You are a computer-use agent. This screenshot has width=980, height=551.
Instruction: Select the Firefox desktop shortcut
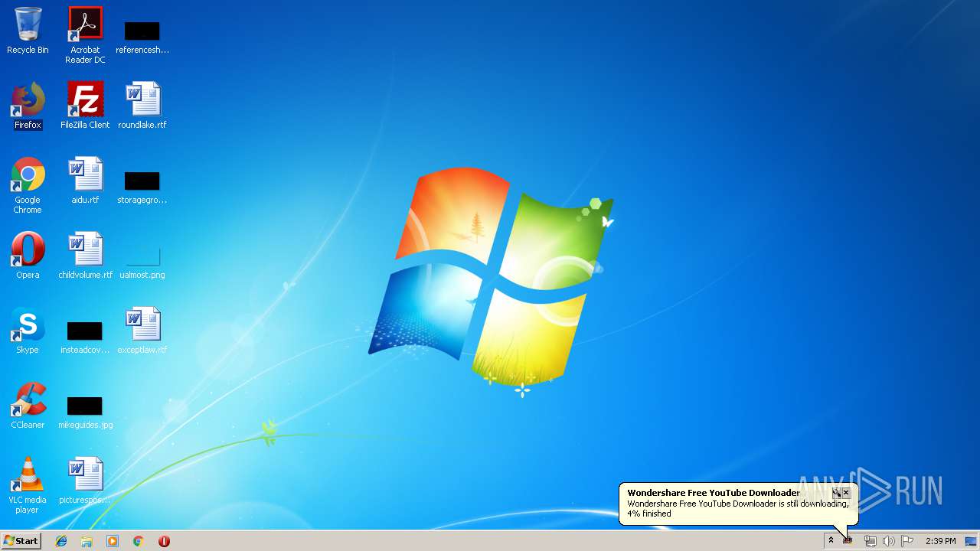(x=28, y=106)
